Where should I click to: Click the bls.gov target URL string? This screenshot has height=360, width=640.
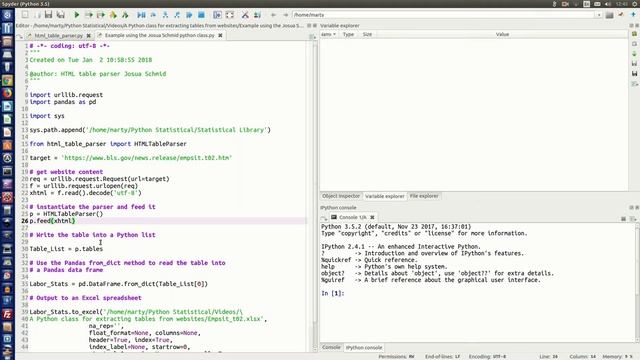147,158
